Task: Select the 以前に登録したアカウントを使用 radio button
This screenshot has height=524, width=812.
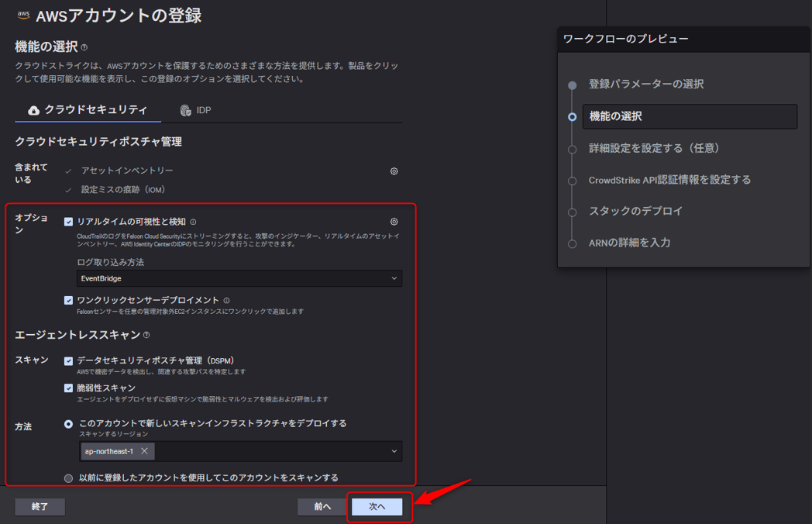Action: [68, 479]
